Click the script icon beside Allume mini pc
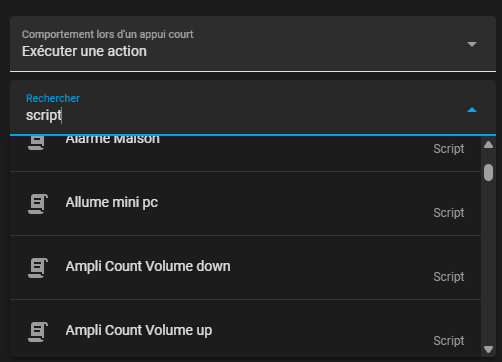502x362 pixels. point(38,204)
